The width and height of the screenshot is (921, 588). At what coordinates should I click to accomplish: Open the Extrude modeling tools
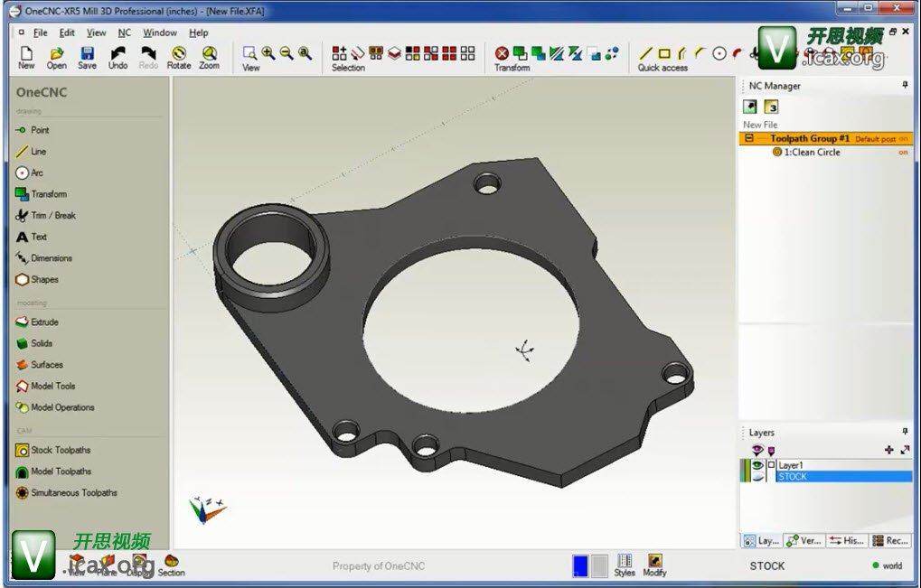pyautogui.click(x=37, y=322)
